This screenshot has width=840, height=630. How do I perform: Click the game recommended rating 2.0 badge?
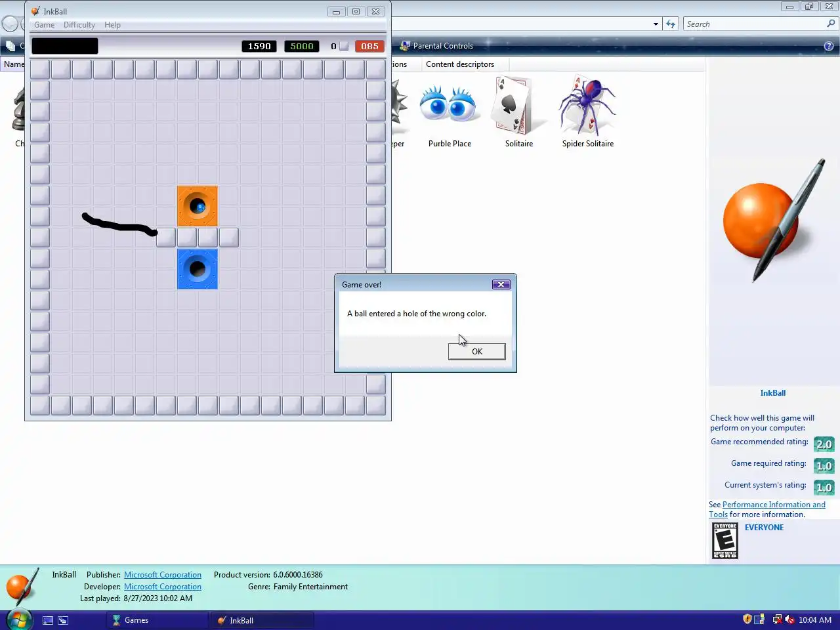coord(824,444)
